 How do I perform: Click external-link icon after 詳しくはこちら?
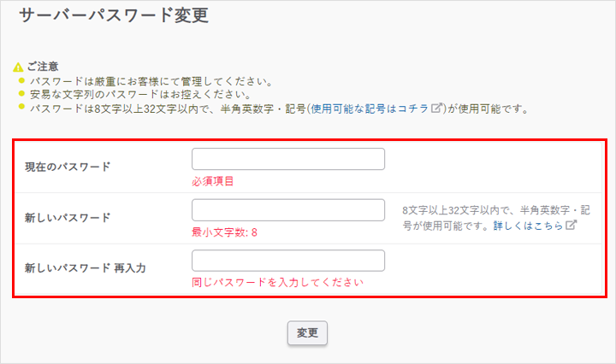pos(572,226)
